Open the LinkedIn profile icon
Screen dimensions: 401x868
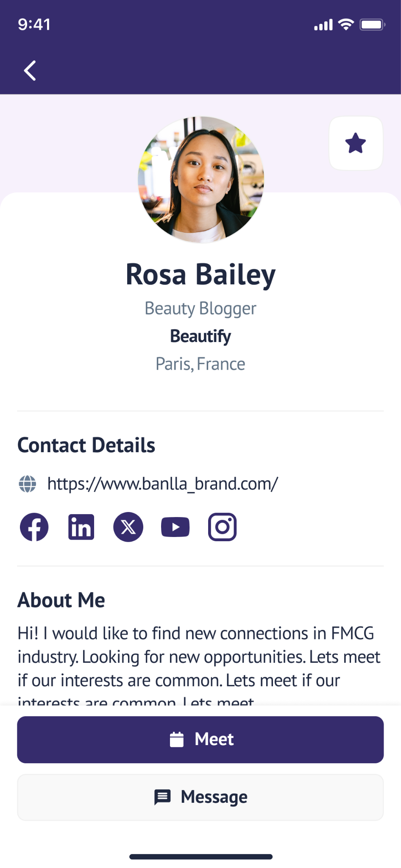pos(81,527)
